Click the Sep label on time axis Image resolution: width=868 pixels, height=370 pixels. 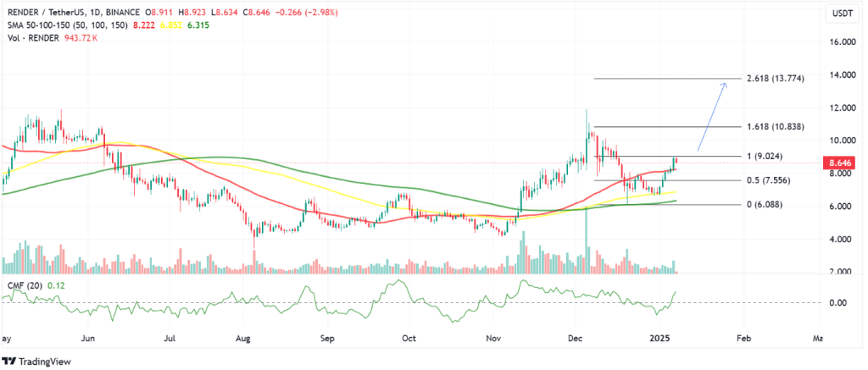[327, 337]
